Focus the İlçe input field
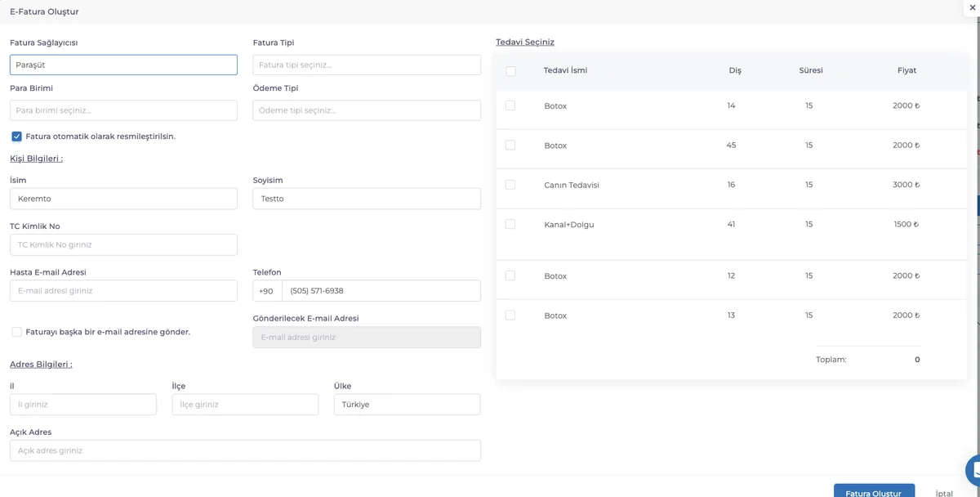The height and width of the screenshot is (497, 980). tap(245, 405)
